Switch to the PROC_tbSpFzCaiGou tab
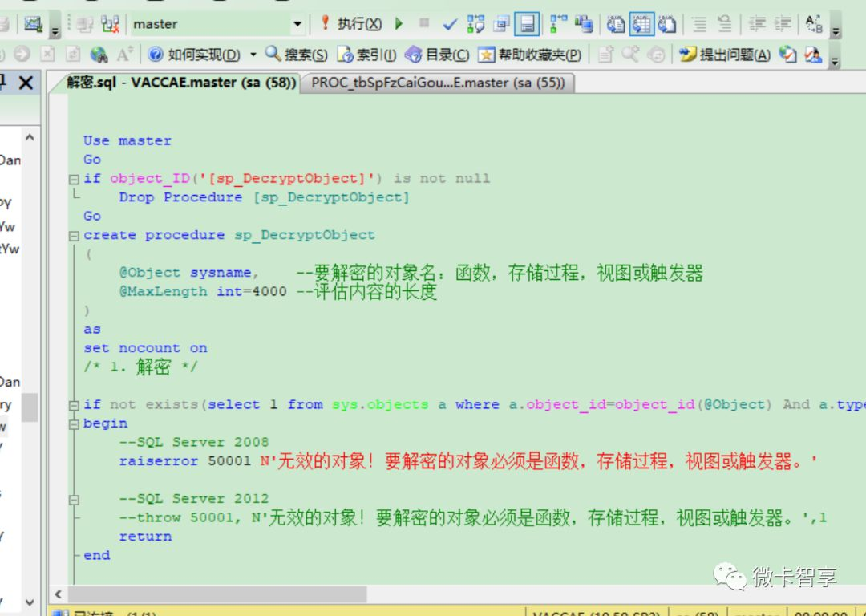866x616 pixels. point(437,82)
